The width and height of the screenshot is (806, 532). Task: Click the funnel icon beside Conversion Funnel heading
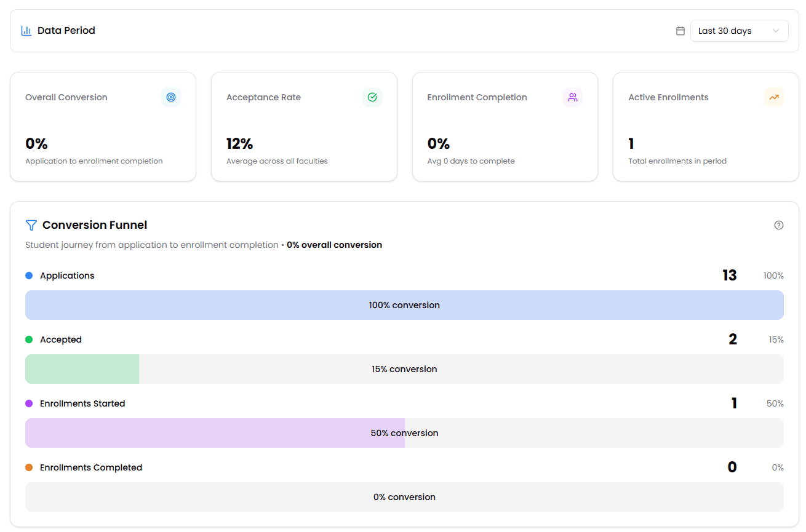(31, 225)
